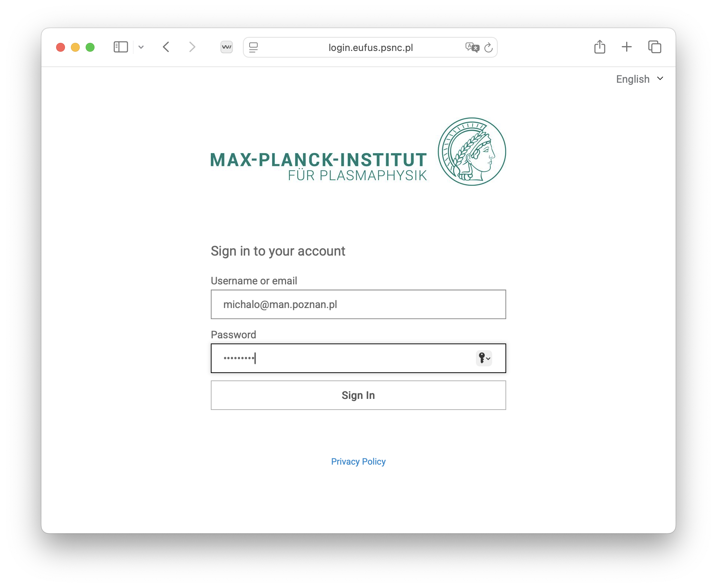This screenshot has height=588, width=717.
Task: Click the MAX-PLANCK-INSTITUT heading text
Action: point(319,160)
